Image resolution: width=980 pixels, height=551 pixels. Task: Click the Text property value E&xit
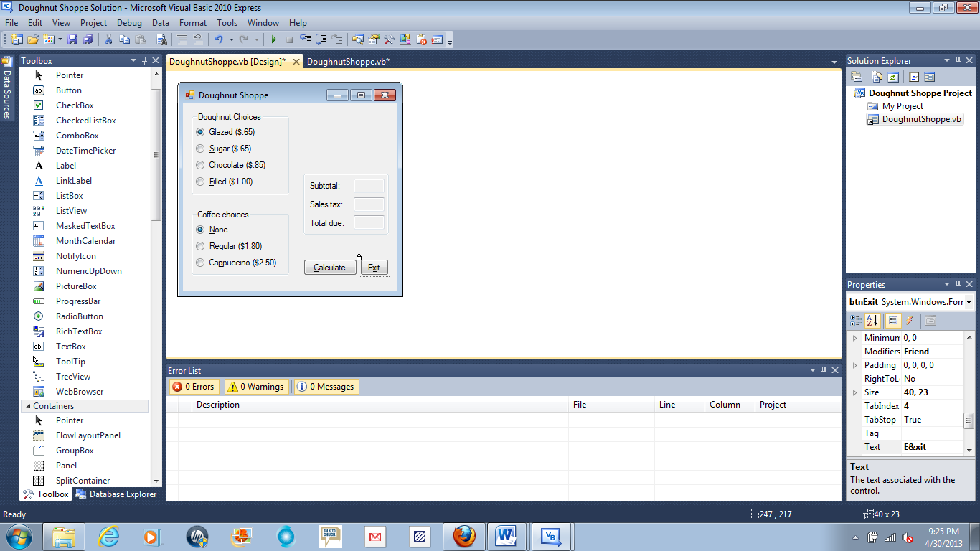(932, 447)
